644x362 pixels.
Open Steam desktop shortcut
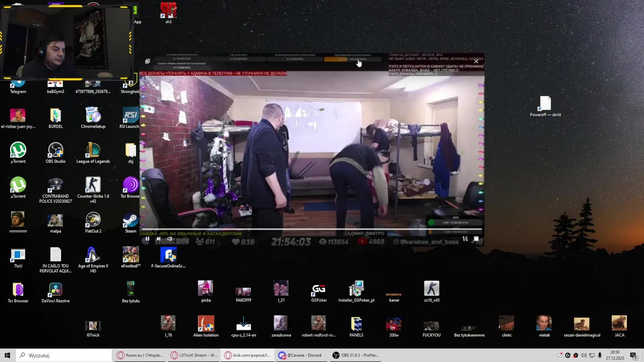(130, 223)
